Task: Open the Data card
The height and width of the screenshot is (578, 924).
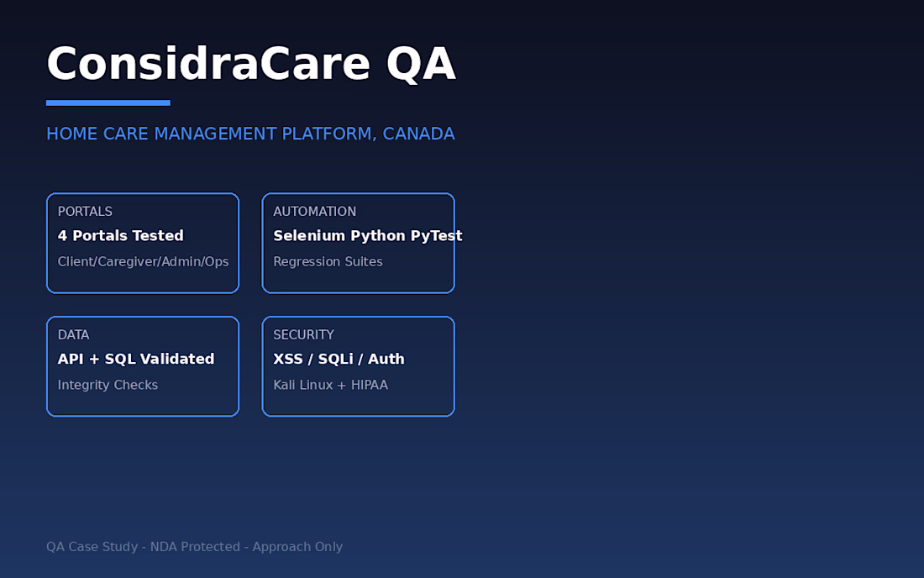Action: click(x=143, y=366)
